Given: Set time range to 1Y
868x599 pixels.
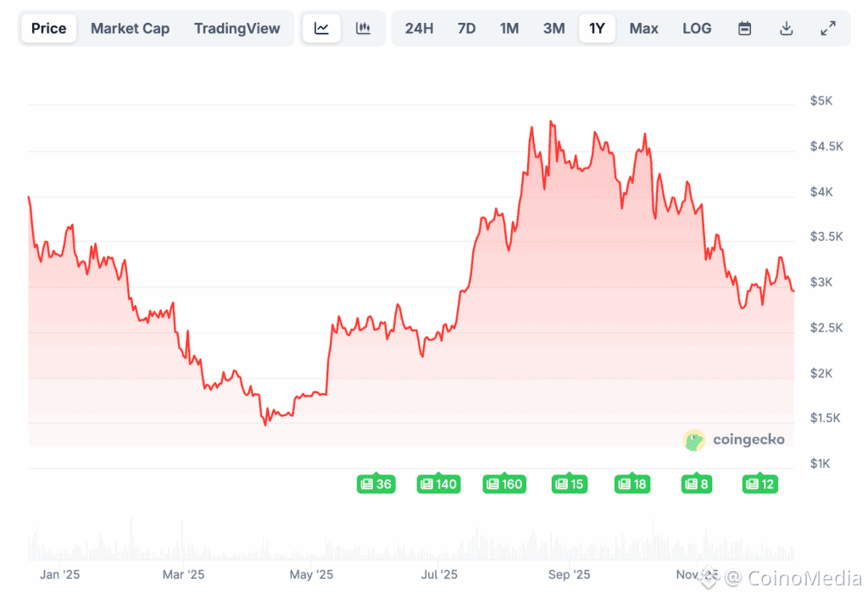Looking at the screenshot, I should coord(597,28).
